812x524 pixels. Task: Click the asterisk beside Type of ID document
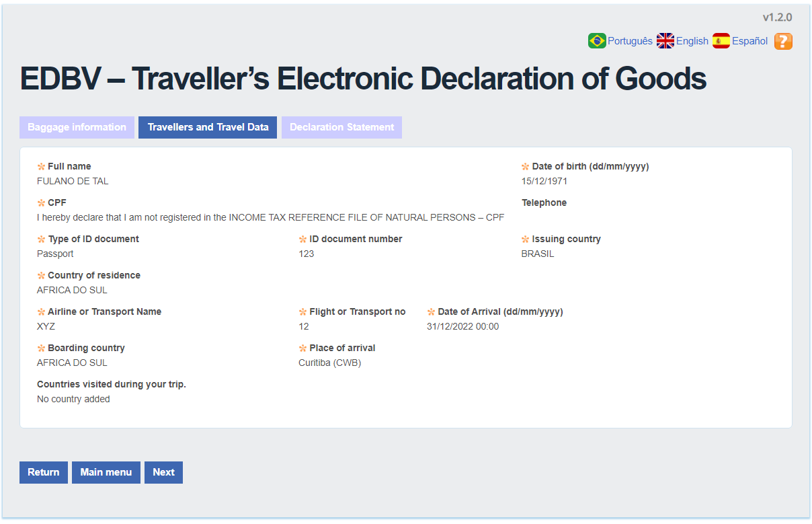42,239
